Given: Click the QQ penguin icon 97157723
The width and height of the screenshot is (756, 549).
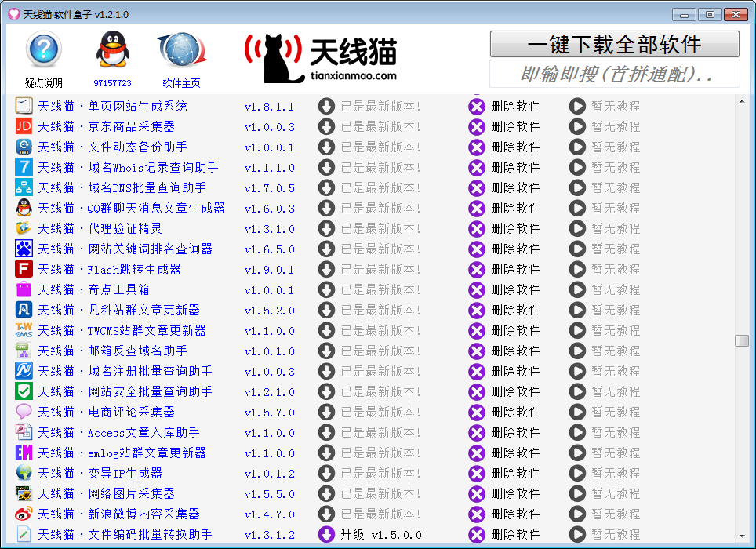Looking at the screenshot, I should [112, 49].
